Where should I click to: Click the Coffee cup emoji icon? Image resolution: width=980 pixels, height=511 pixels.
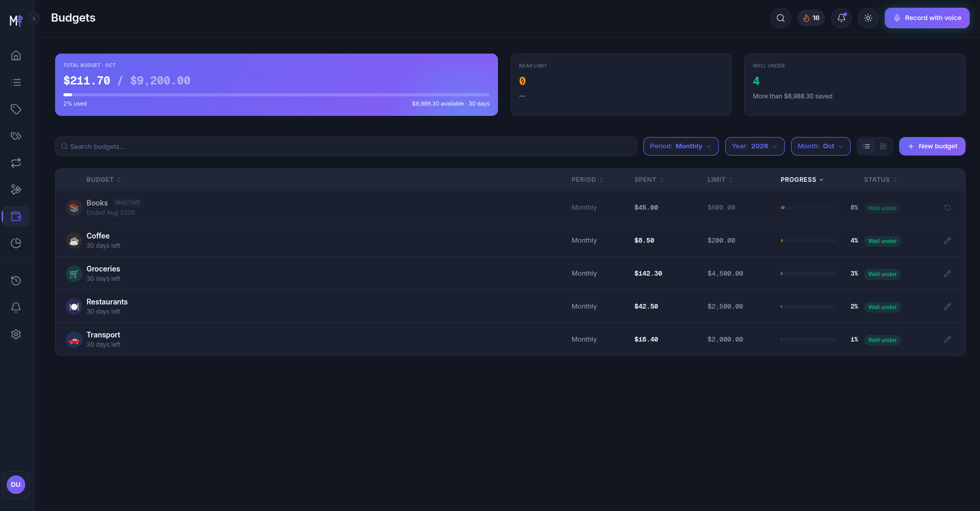(x=74, y=241)
